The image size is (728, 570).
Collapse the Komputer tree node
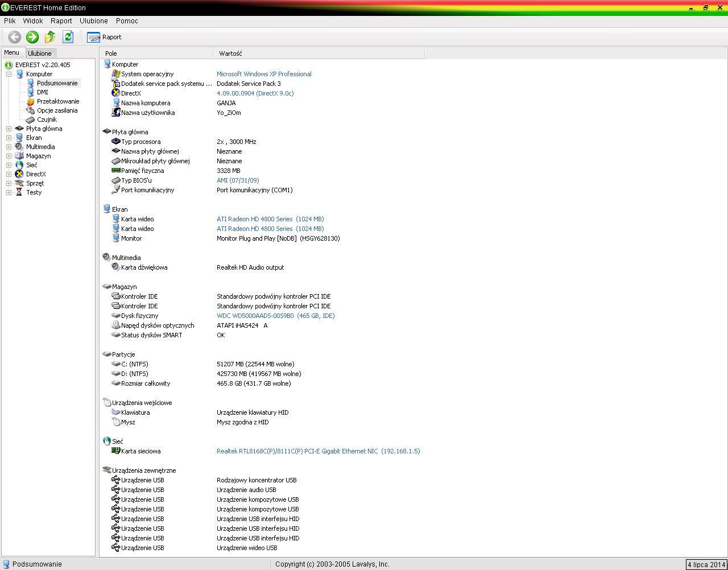pyautogui.click(x=9, y=74)
